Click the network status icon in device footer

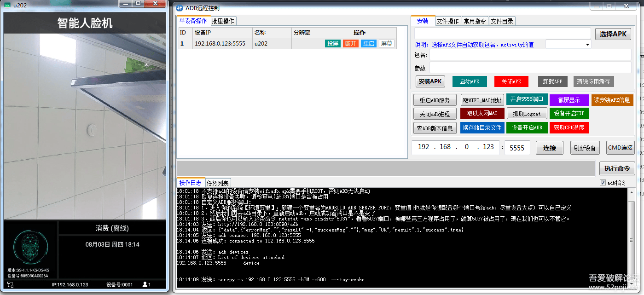(11, 284)
